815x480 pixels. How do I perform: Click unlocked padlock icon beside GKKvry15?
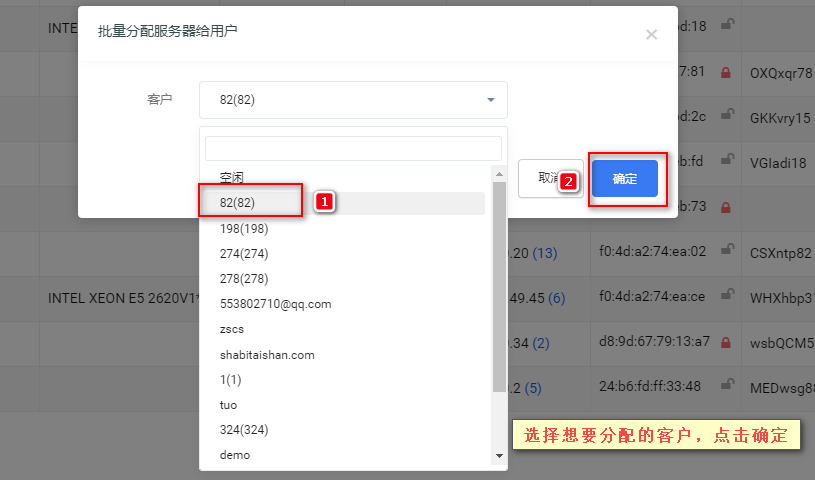tap(728, 114)
